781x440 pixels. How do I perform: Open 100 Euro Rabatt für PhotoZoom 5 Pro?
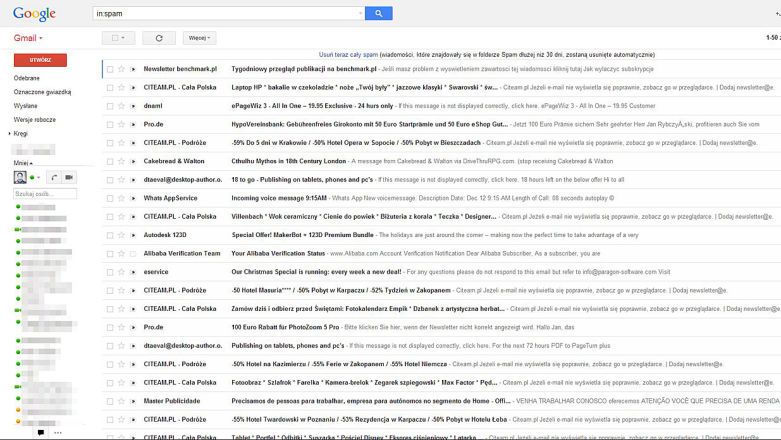click(285, 327)
